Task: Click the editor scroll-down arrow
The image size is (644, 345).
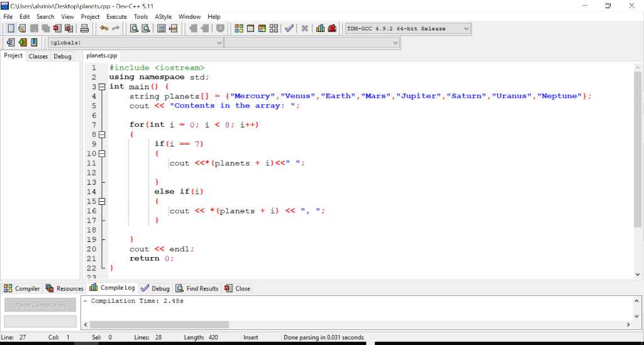Action: tap(638, 275)
